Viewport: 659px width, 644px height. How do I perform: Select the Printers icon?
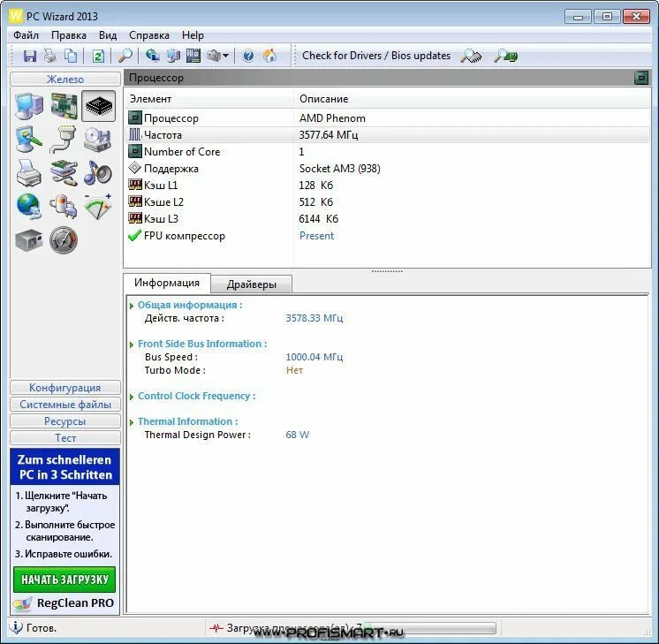(28, 173)
